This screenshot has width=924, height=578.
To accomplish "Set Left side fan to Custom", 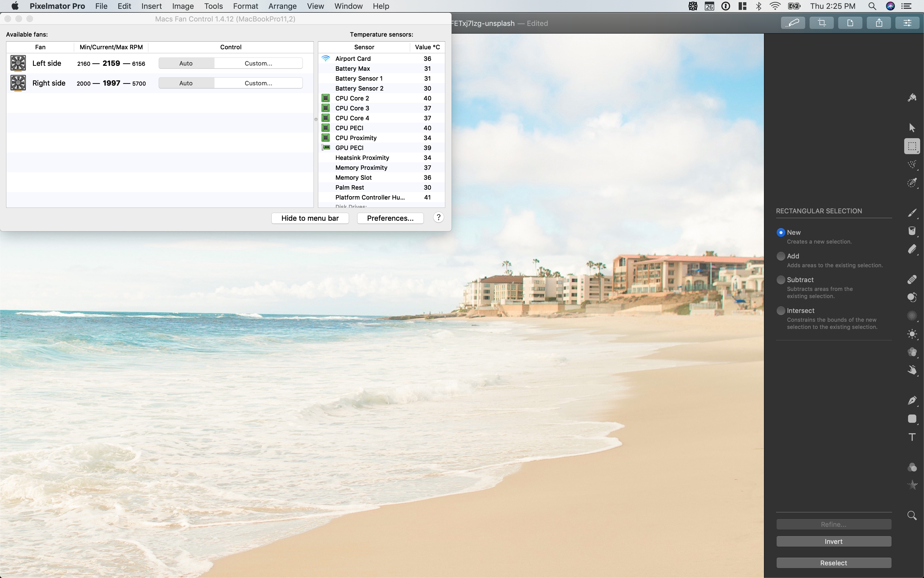I will (258, 64).
